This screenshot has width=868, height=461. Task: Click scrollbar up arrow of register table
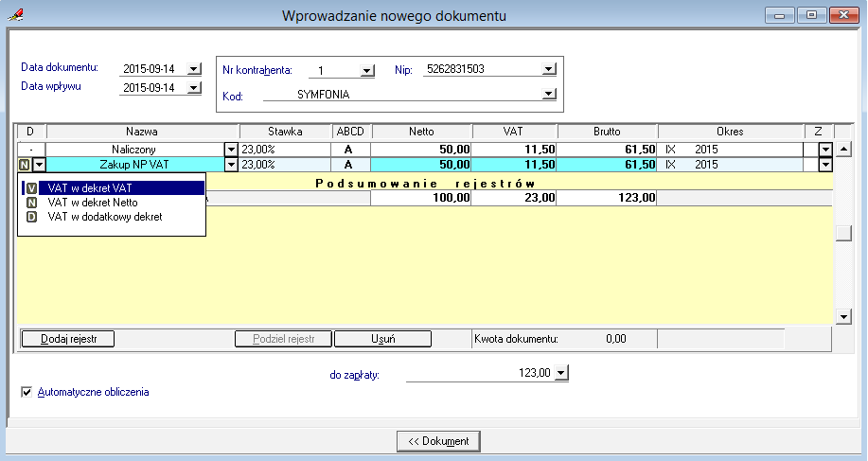pyautogui.click(x=843, y=149)
